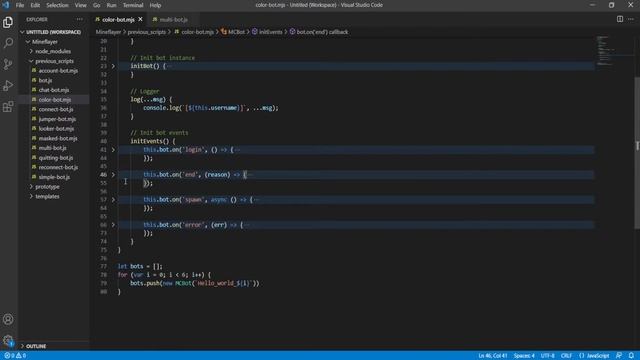Viewport: 640px width, 360px height.
Task: Open the Terminal menu
Action: (x=133, y=5)
